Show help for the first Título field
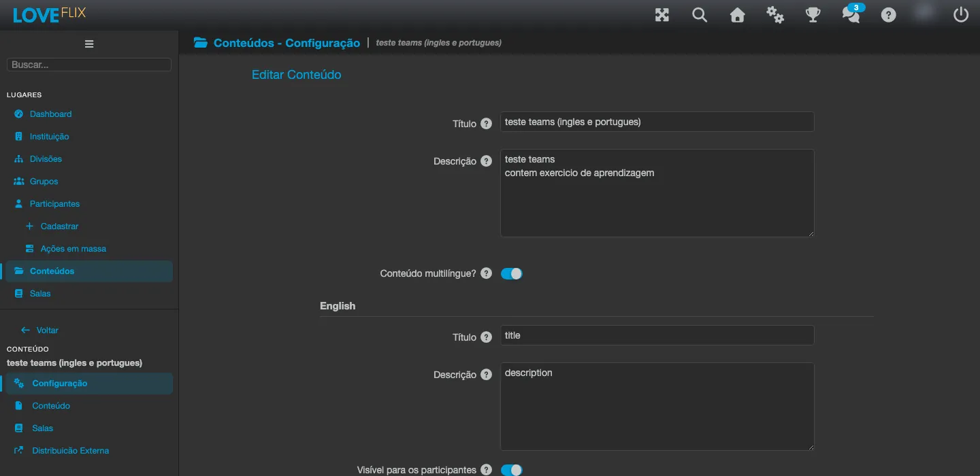The image size is (980, 476). pos(486,124)
